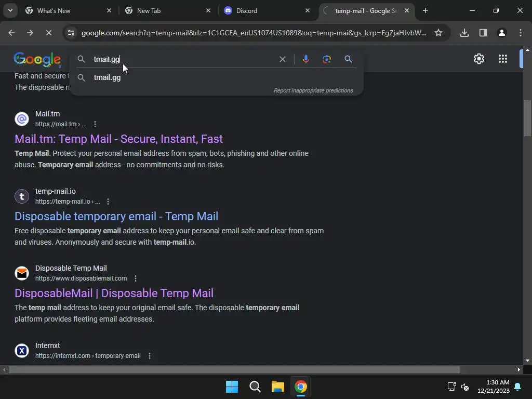Viewport: 532px width, 399px height.
Task: Open Mail.tm: Temp Mail - Secure, Instant, Fast
Action: [x=118, y=139]
